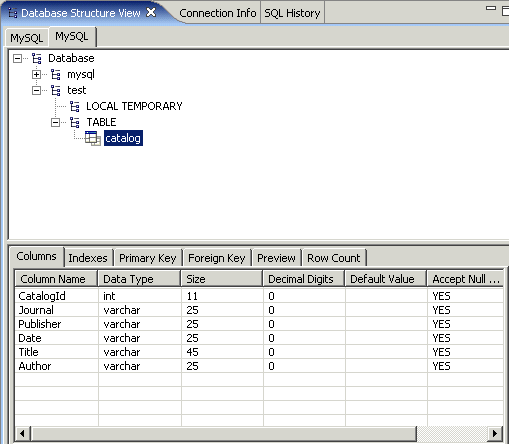Collapse the test database node

pos(36,90)
